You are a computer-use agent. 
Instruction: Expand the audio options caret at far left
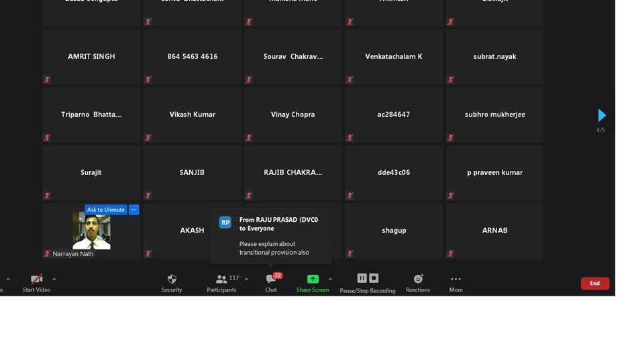8,279
